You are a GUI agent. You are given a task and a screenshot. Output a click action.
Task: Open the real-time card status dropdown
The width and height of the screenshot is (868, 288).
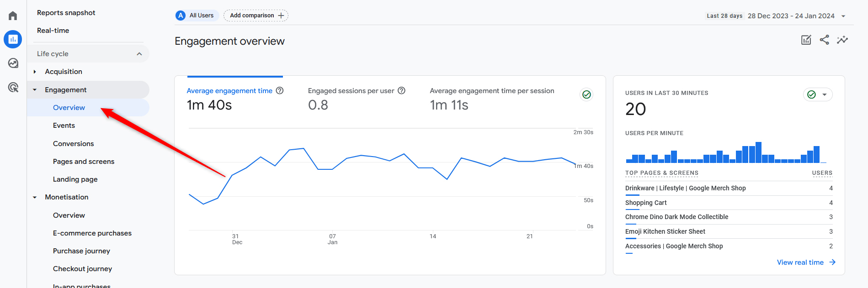click(x=824, y=94)
